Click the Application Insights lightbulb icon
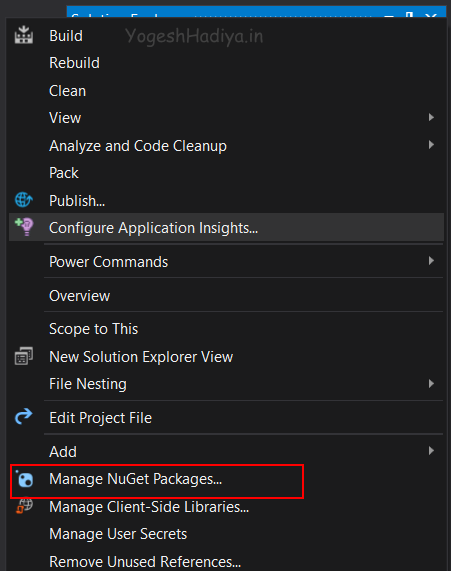Image resolution: width=451 pixels, height=571 pixels. (x=24, y=227)
